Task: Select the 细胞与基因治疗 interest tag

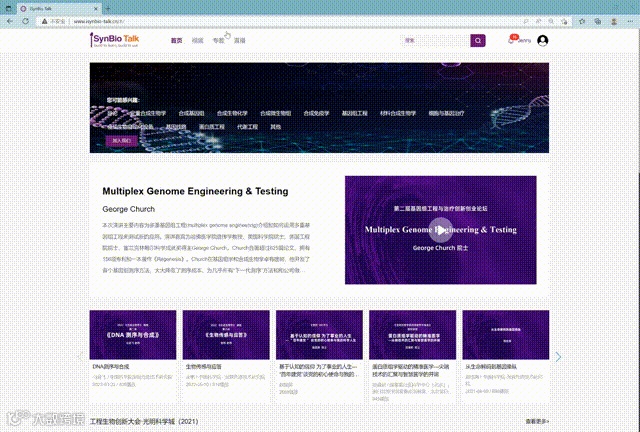Action: pyautogui.click(x=446, y=113)
